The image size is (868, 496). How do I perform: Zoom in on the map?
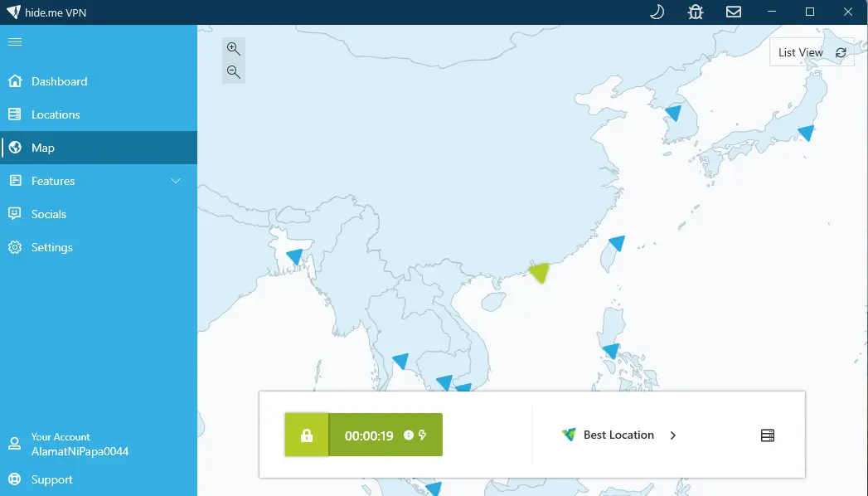point(234,49)
